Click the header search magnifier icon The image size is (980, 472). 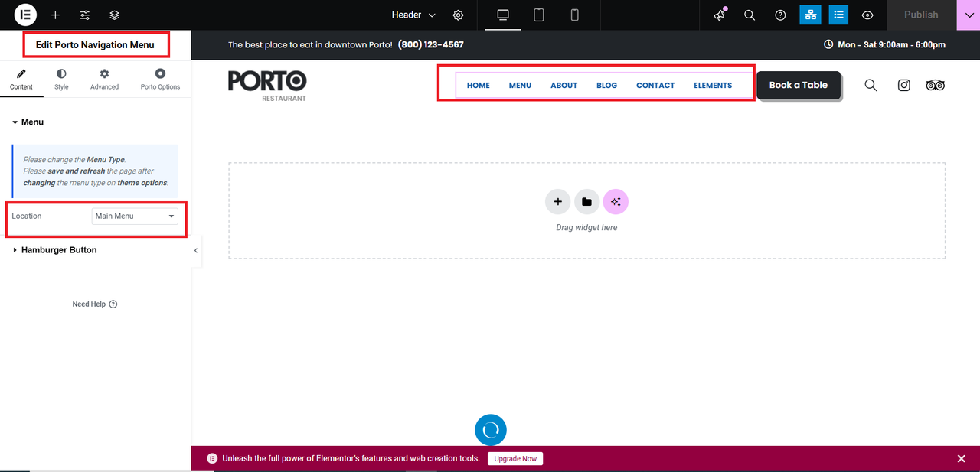point(871,85)
